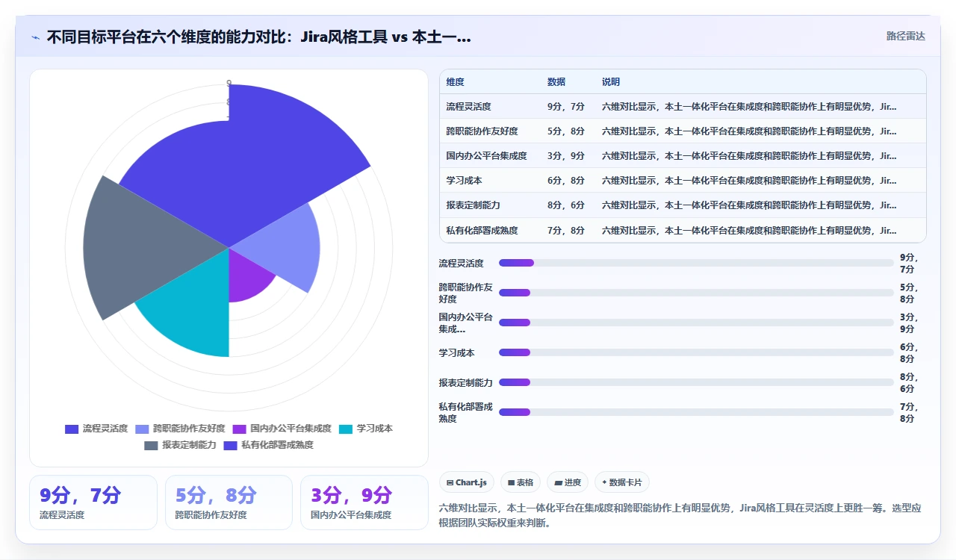Viewport: 956px width, 560px height.
Task: Toggle 国内办公平台集成度 legend swatch
Action: click(x=239, y=429)
